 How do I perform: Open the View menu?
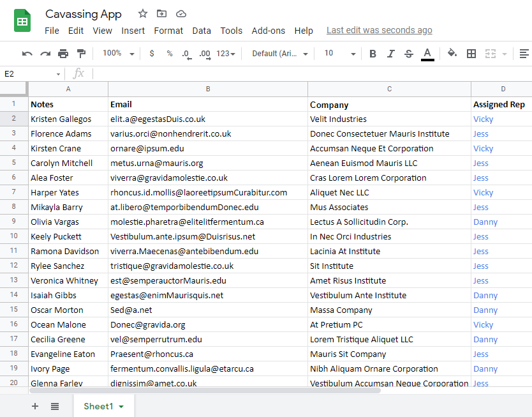[103, 31]
